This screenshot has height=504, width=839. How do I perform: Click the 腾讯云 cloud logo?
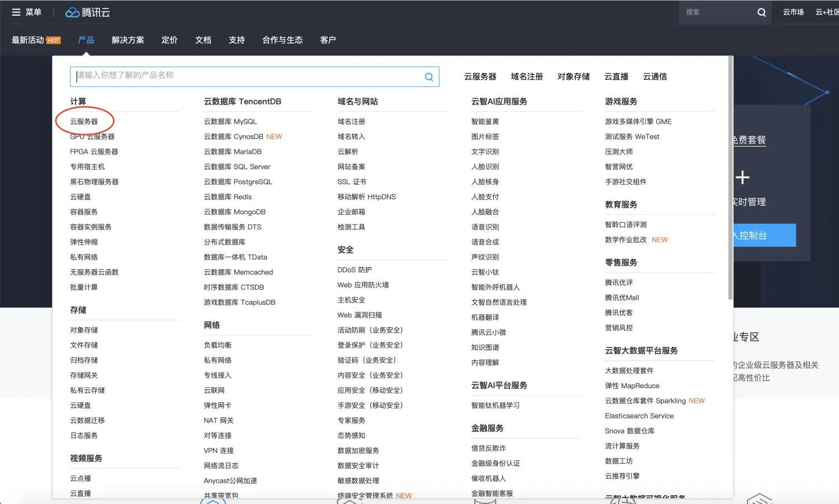[x=88, y=12]
